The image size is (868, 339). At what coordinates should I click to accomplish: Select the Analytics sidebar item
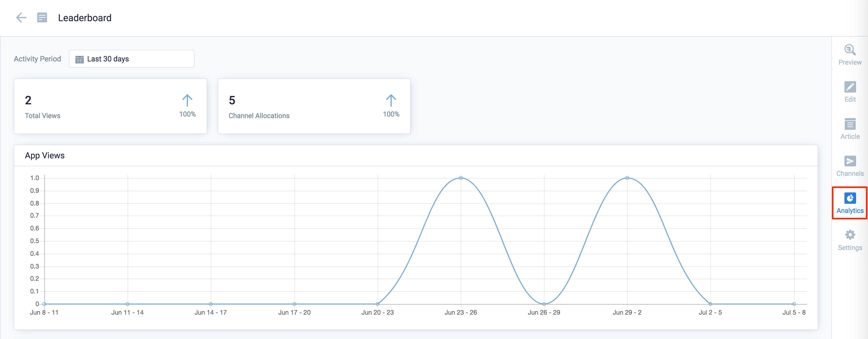850,203
